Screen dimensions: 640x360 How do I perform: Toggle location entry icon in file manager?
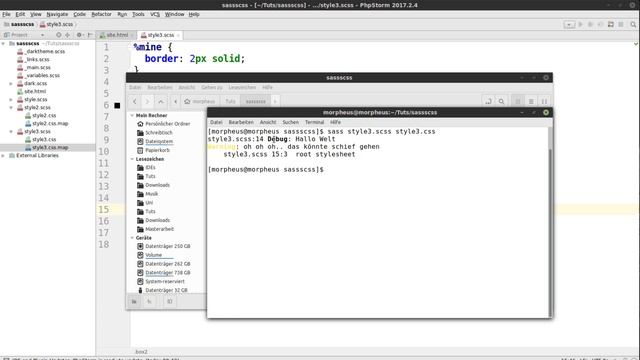(x=488, y=101)
